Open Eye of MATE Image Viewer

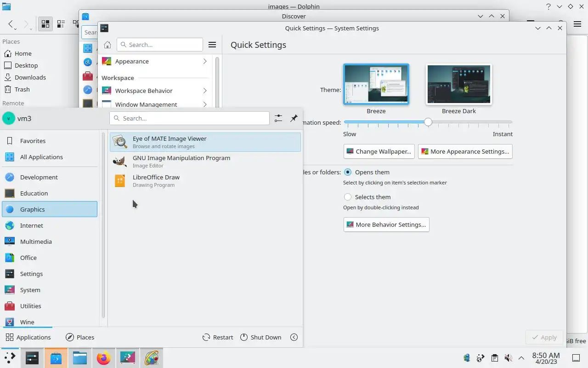[x=205, y=142]
